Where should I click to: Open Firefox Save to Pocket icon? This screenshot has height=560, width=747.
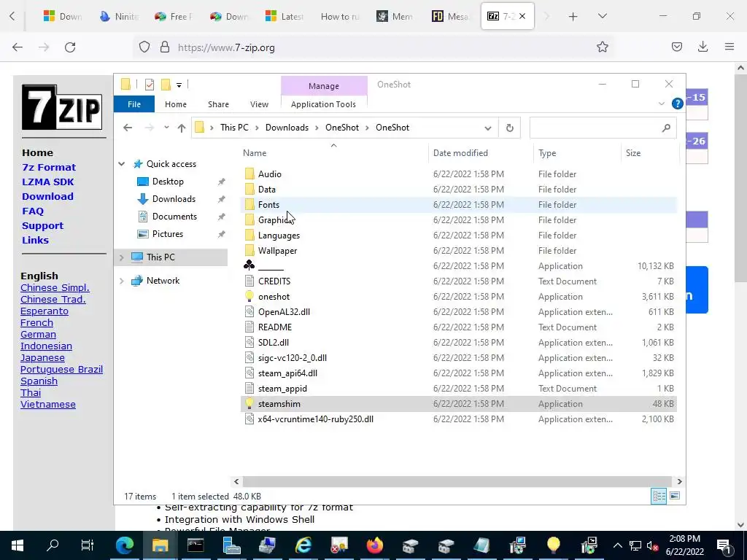pos(676,47)
